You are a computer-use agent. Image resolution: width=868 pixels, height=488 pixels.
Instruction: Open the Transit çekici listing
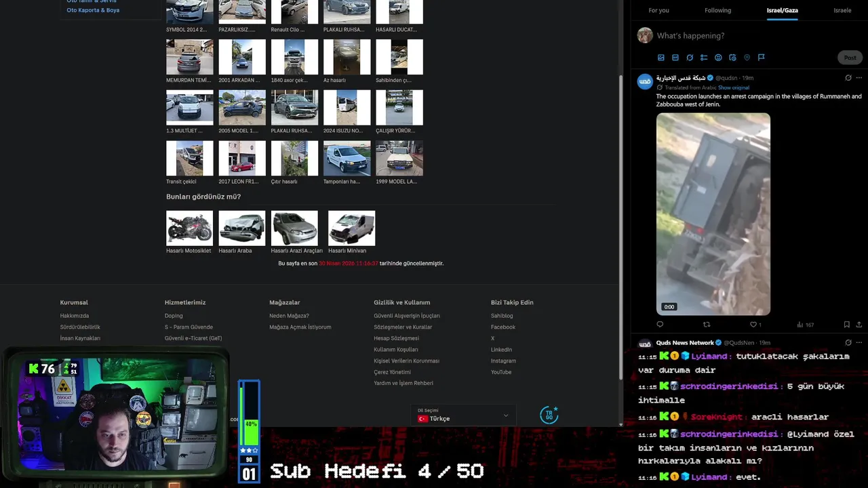pos(189,158)
